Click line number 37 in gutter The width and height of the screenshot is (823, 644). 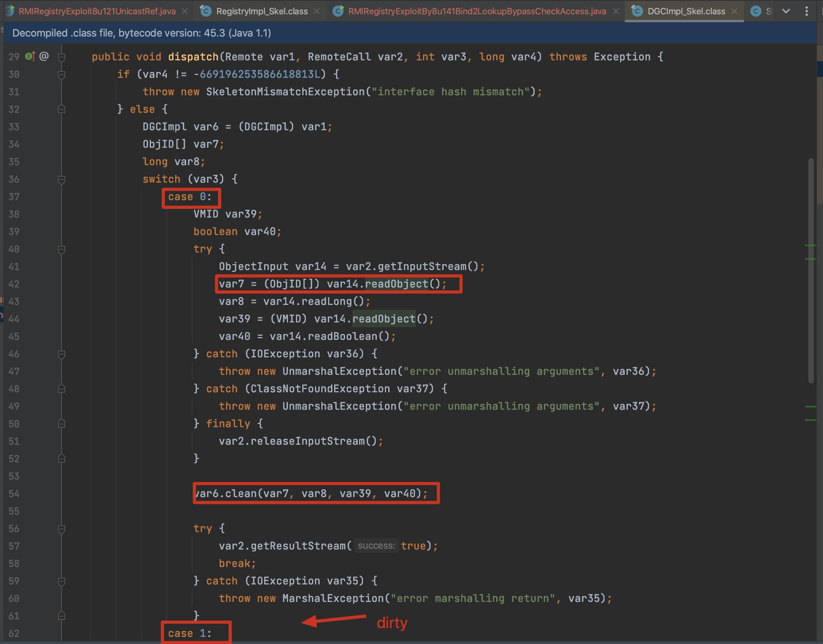coord(14,197)
